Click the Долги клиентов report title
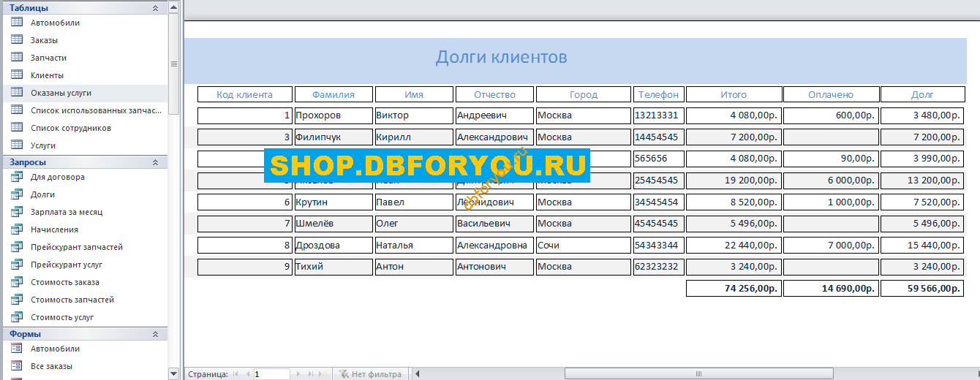 click(x=502, y=57)
